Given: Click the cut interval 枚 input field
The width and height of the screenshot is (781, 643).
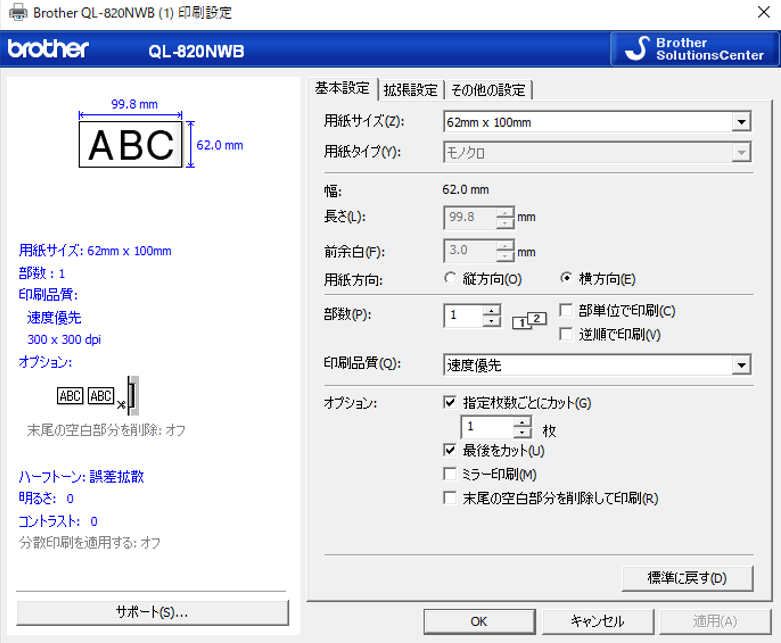Looking at the screenshot, I should (487, 427).
